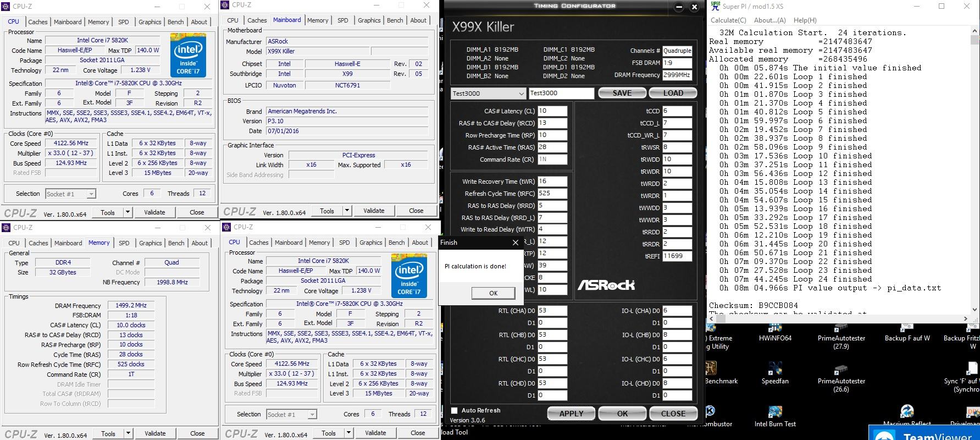Open the Intel Burn Test desktop icon
The image size is (980, 440).
pyautogui.click(x=775, y=411)
